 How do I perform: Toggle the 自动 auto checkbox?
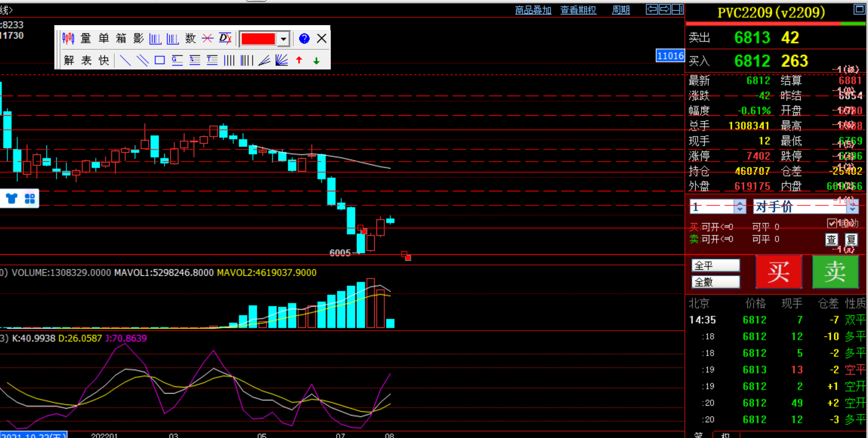[832, 223]
